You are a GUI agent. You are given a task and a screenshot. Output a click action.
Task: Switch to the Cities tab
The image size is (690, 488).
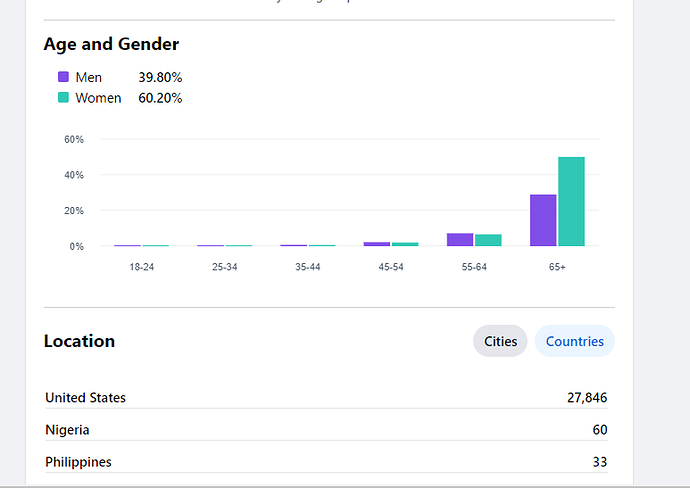tap(500, 341)
